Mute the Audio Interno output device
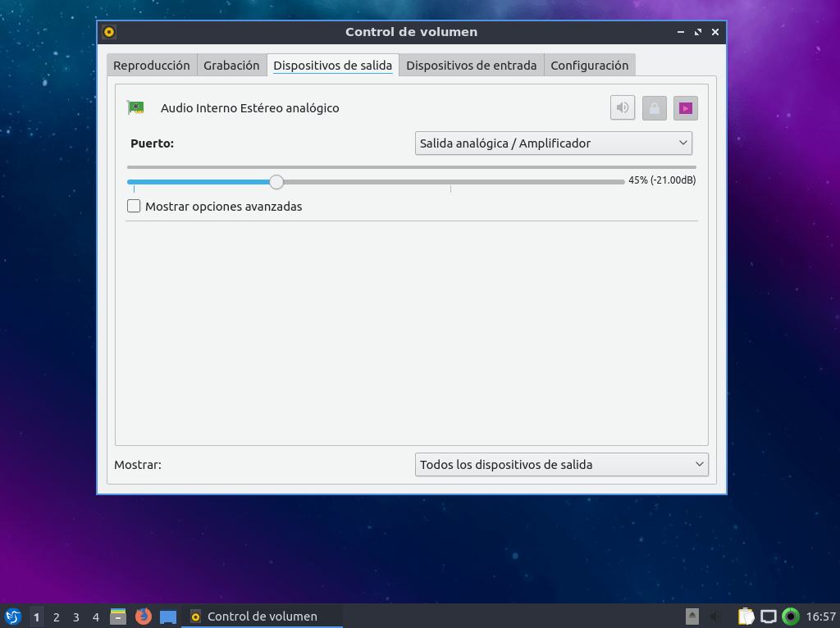 622,107
